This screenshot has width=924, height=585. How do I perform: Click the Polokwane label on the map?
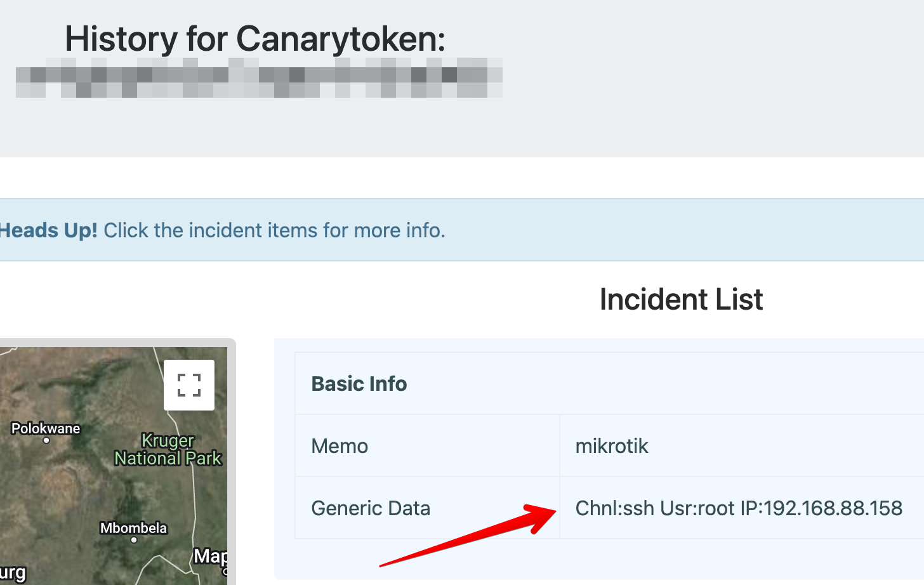click(46, 428)
